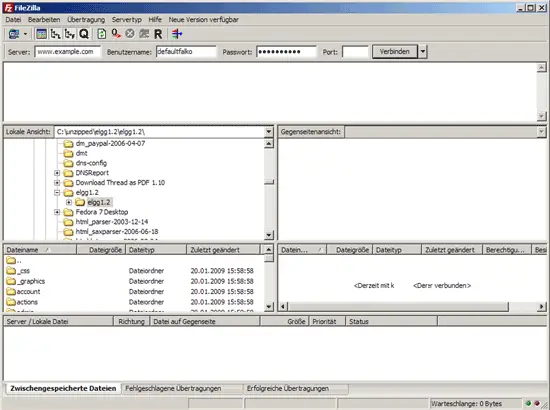
Task: Toggle remote directory tree icon
Action: [x=70, y=34]
